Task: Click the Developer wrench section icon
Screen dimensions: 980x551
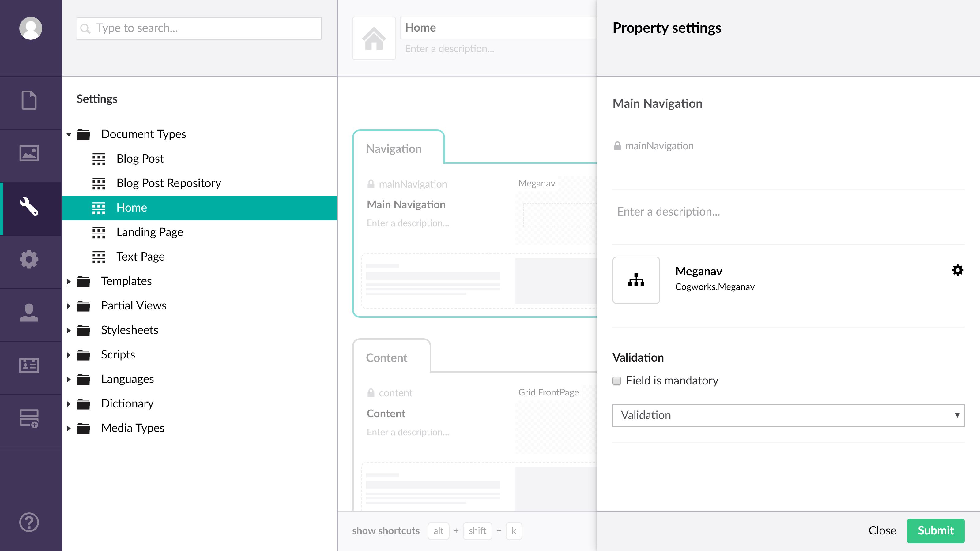Action: pos(29,207)
